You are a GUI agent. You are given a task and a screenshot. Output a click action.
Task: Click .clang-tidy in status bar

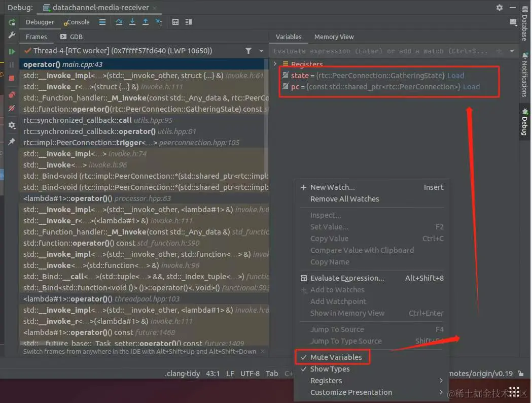[x=182, y=374]
